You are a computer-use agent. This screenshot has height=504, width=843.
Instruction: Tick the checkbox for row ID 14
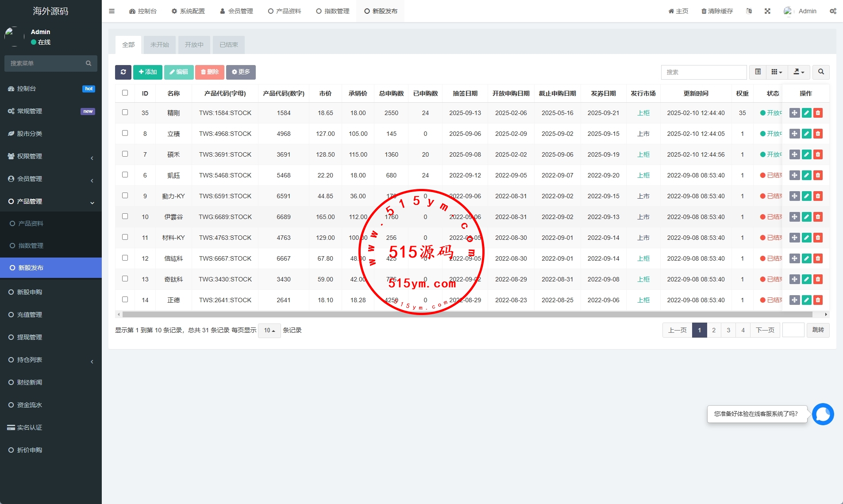point(125,300)
